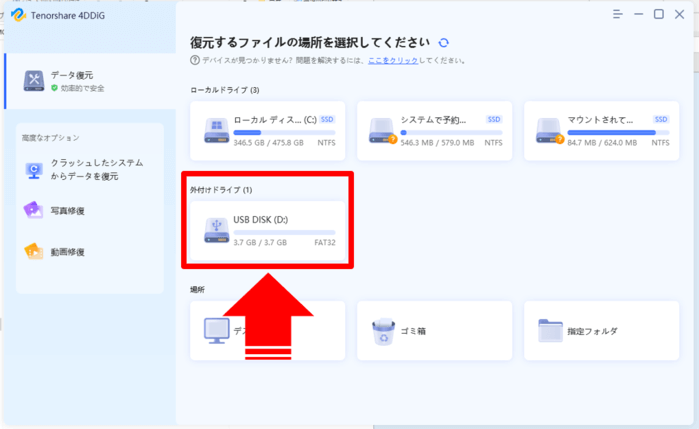Click NTFS label on C: drive card

326,143
